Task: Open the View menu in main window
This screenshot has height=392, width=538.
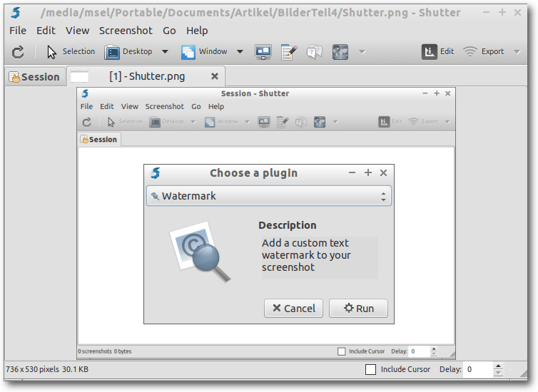Action: [78, 31]
